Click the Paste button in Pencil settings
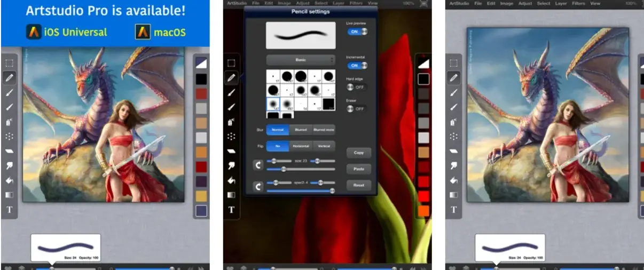Image resolution: width=644 pixels, height=270 pixels. tap(359, 169)
